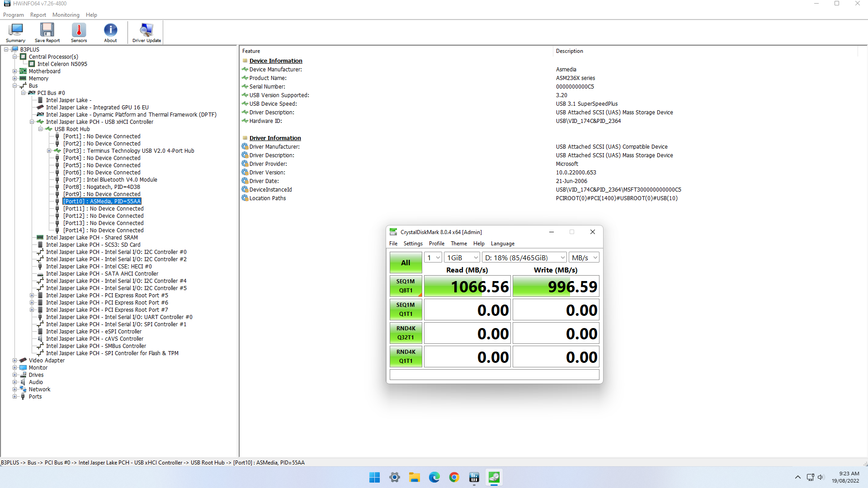Open the taskbar clock and date
This screenshot has width=868, height=488.
click(x=845, y=477)
